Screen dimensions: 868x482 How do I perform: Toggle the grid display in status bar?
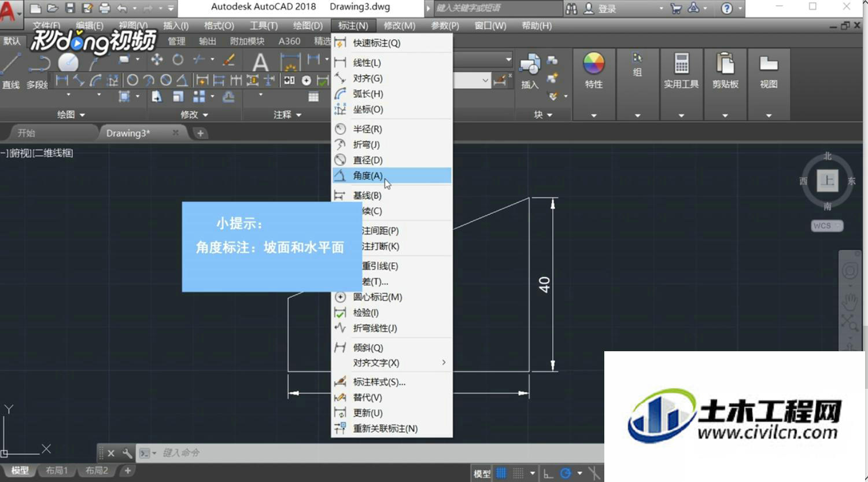(501, 473)
